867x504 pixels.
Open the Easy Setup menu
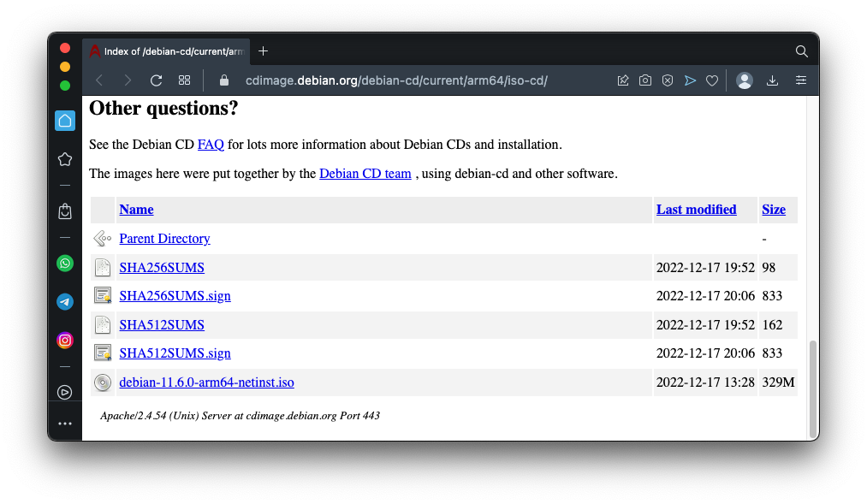pos(801,80)
